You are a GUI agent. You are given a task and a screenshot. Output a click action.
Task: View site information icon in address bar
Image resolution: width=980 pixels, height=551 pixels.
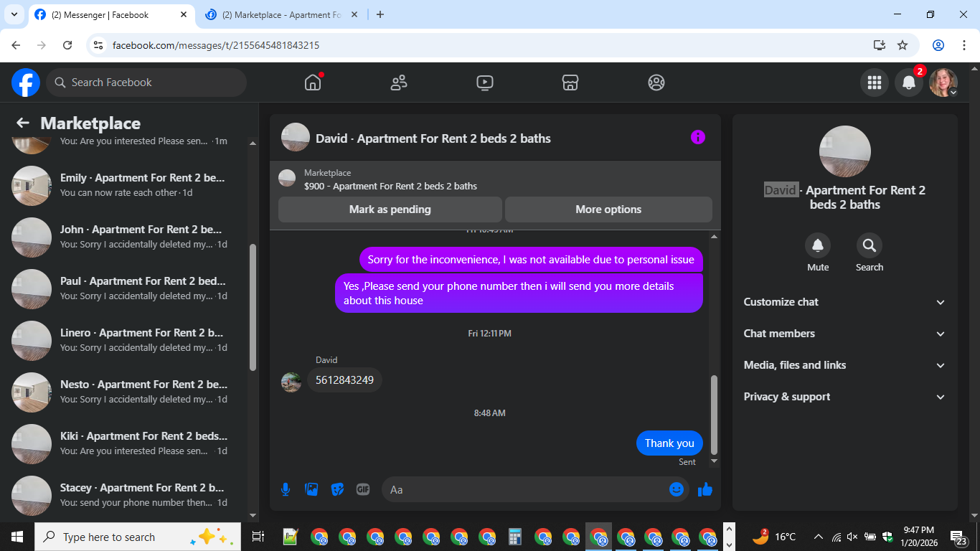99,45
